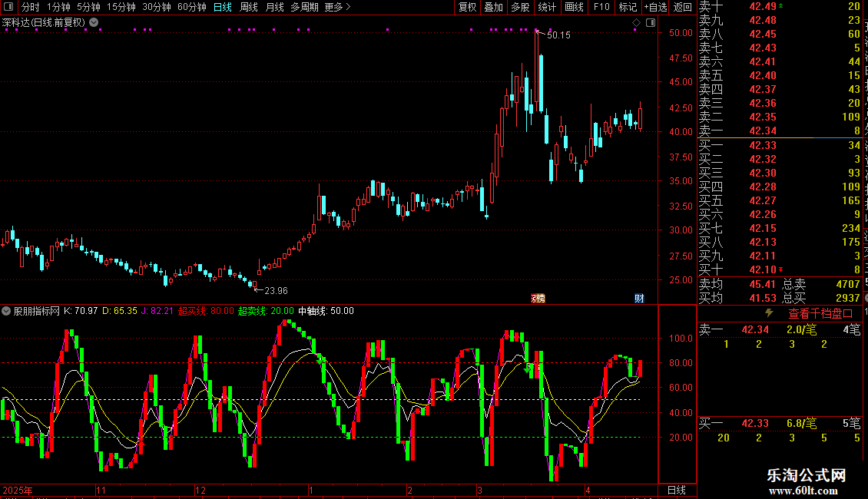Click the 买均 average price 41.53
This screenshot has height=499, width=868.
(763, 298)
